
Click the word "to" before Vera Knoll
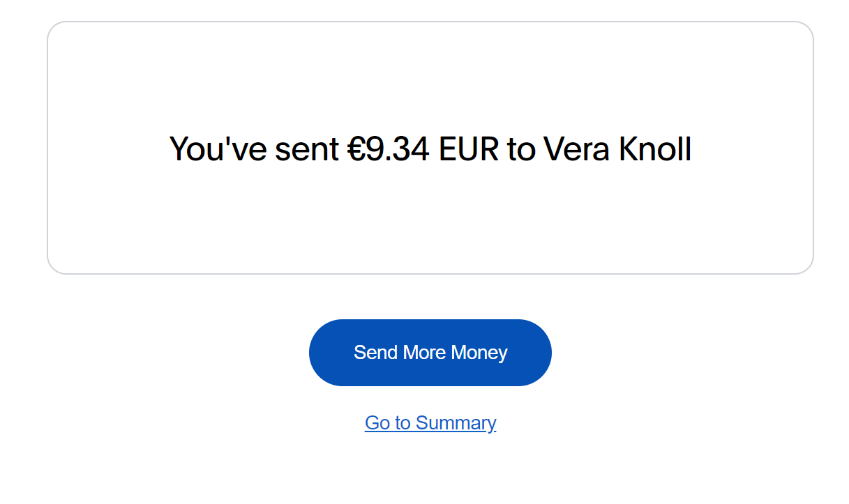[x=520, y=149]
